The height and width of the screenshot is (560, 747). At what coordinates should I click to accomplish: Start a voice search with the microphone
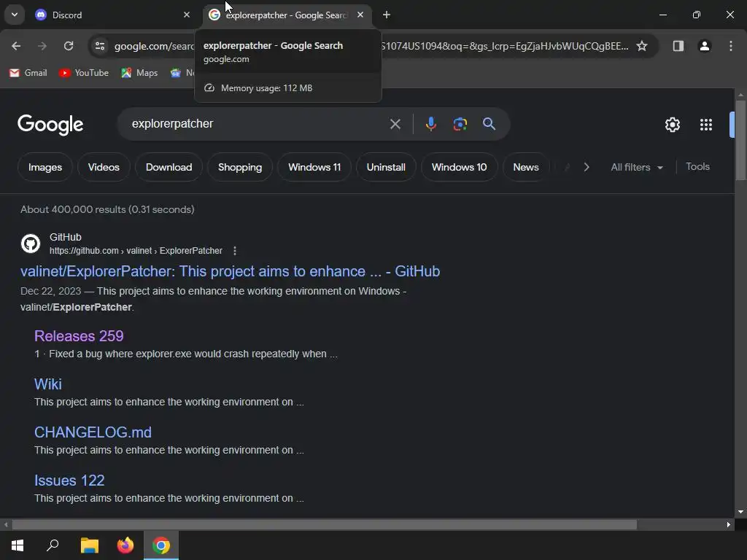(430, 124)
